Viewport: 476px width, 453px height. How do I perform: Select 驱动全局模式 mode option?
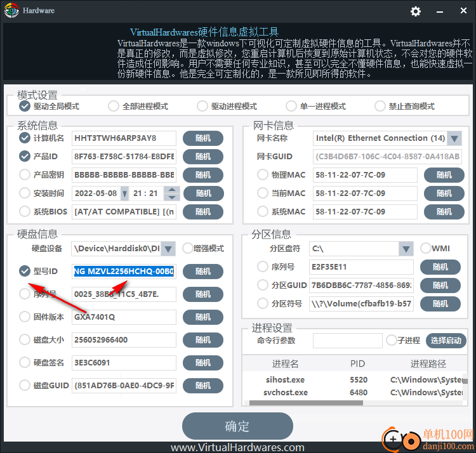[25, 106]
